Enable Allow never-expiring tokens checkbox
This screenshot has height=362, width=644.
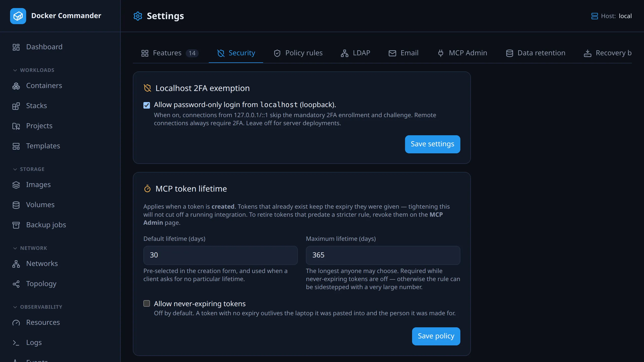coord(147,303)
